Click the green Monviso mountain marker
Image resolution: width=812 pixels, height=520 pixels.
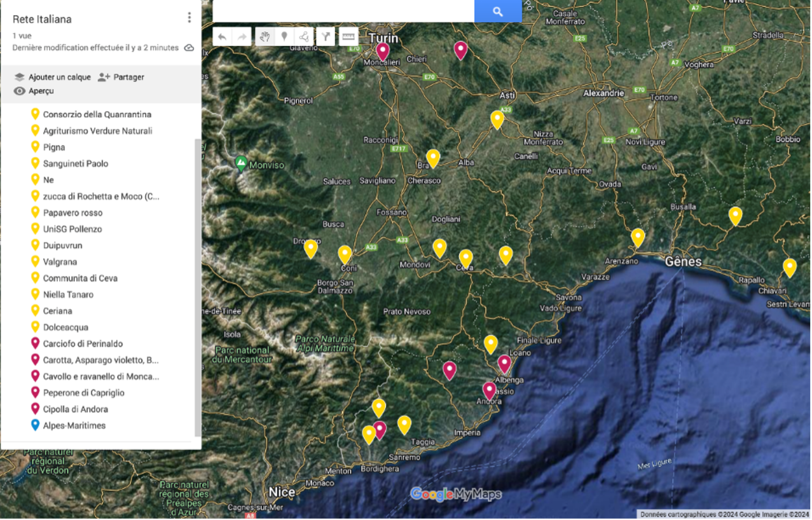[241, 163]
